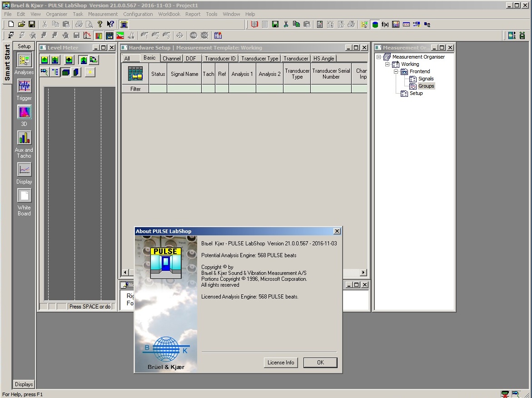Switch to the Channel tab in Hardware Setup
Image resolution: width=532 pixels, height=398 pixels.
[171, 58]
